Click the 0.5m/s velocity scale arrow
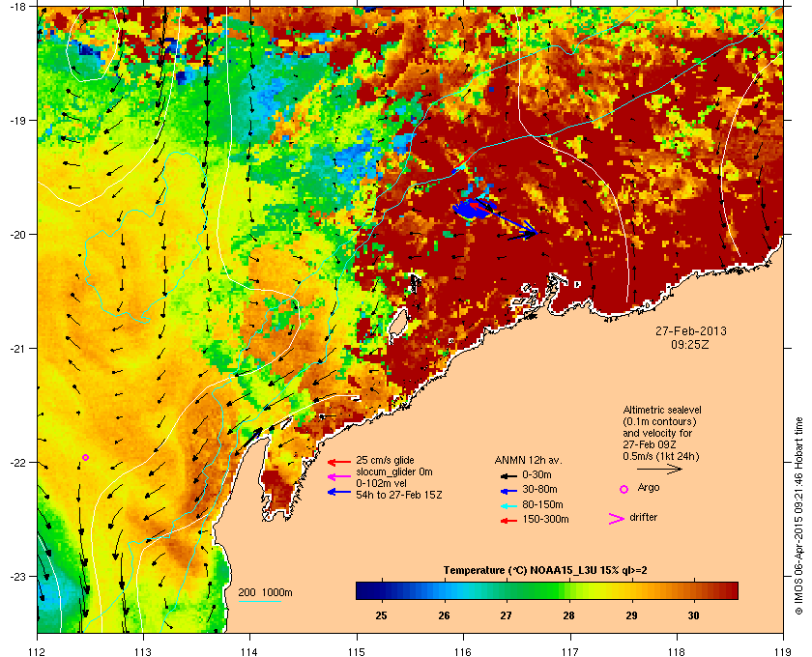This screenshot has width=812, height=657. pyautogui.click(x=659, y=470)
